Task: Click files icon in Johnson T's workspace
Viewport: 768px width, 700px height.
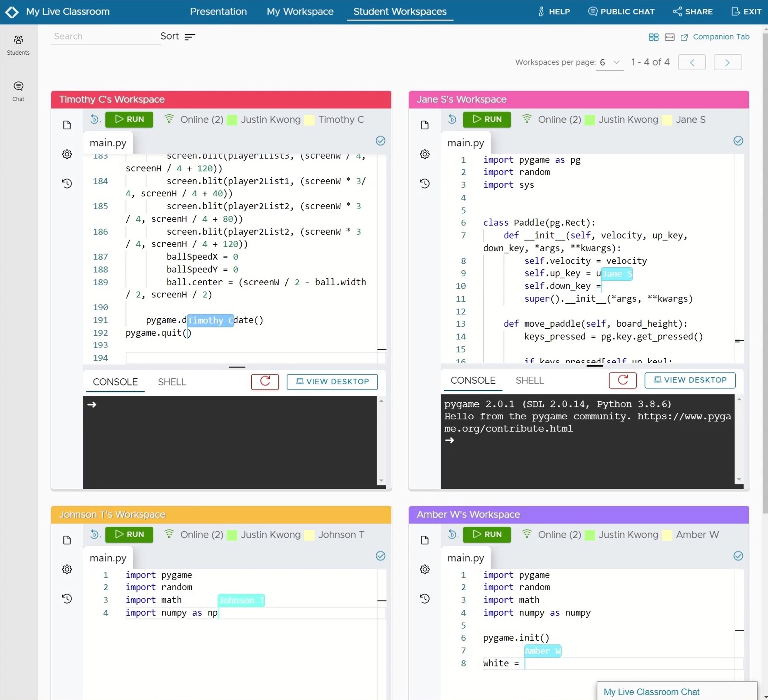Action: point(67,540)
